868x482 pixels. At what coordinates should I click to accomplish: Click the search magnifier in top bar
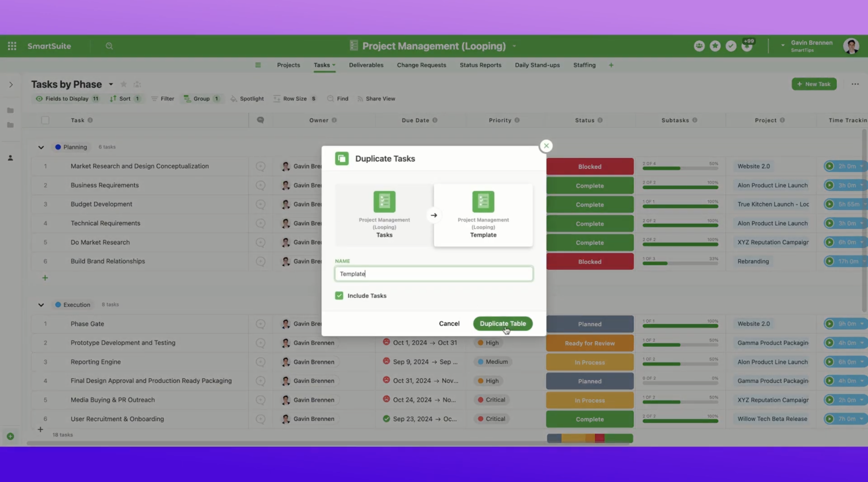109,46
